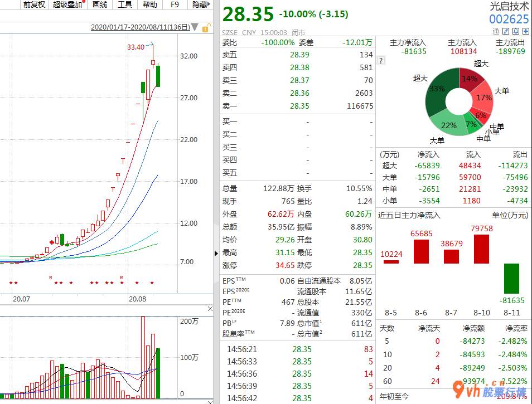Viewport: 532px width, 404px height.
Task: Click the price alert bell icon
Action: pyautogui.click(x=515, y=31)
